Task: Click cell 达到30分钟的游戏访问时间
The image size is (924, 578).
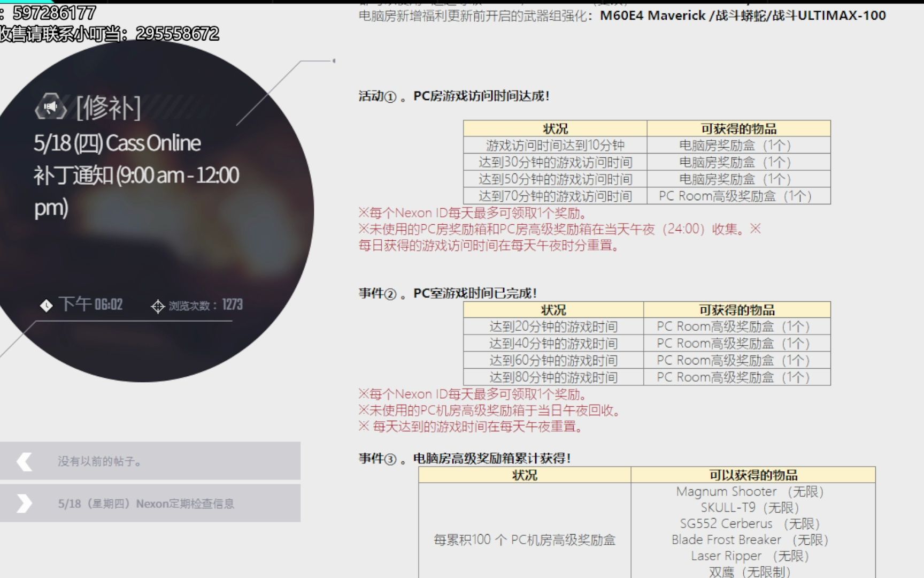Action: click(555, 162)
